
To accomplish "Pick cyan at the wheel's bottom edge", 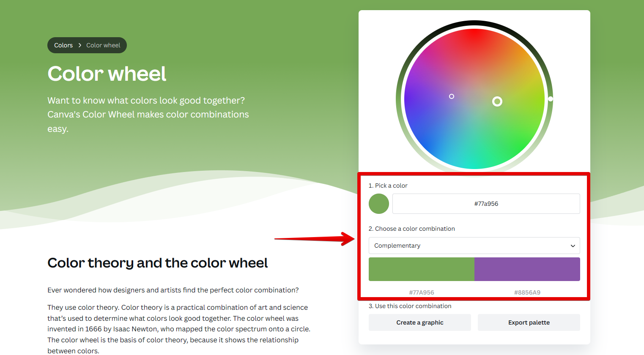I will click(474, 167).
